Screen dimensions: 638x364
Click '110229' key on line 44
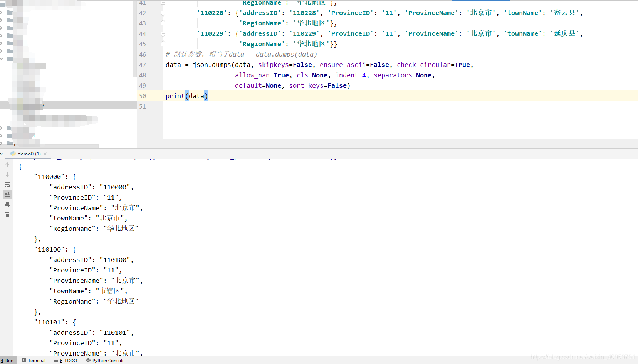(212, 33)
